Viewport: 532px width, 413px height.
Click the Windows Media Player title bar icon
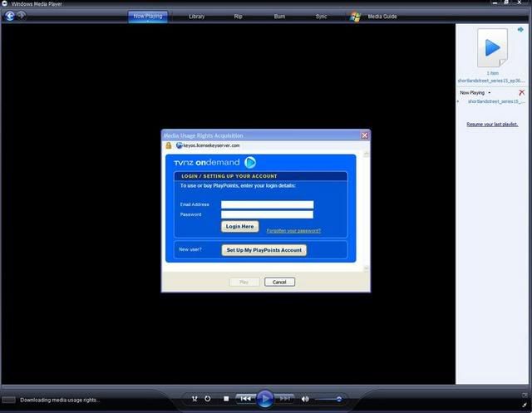[5, 3]
